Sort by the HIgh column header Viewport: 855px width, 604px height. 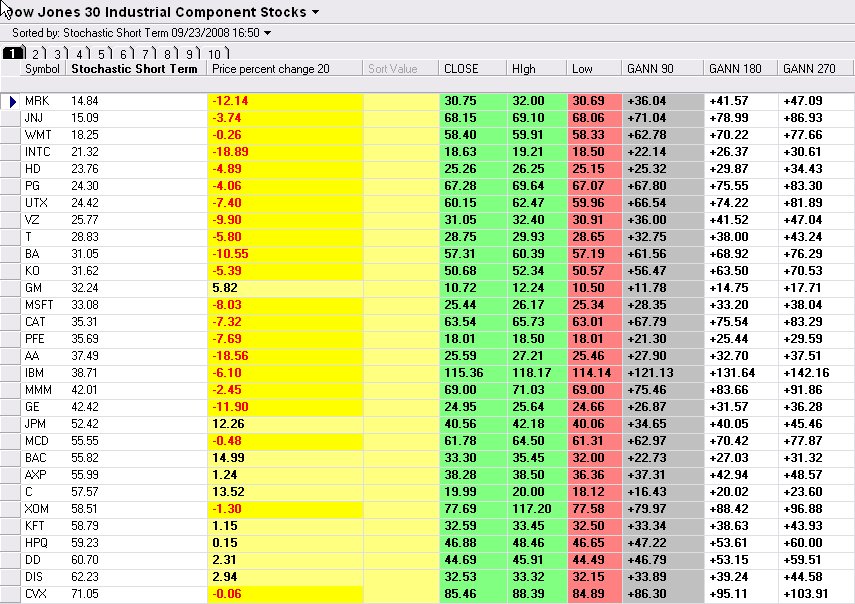537,69
